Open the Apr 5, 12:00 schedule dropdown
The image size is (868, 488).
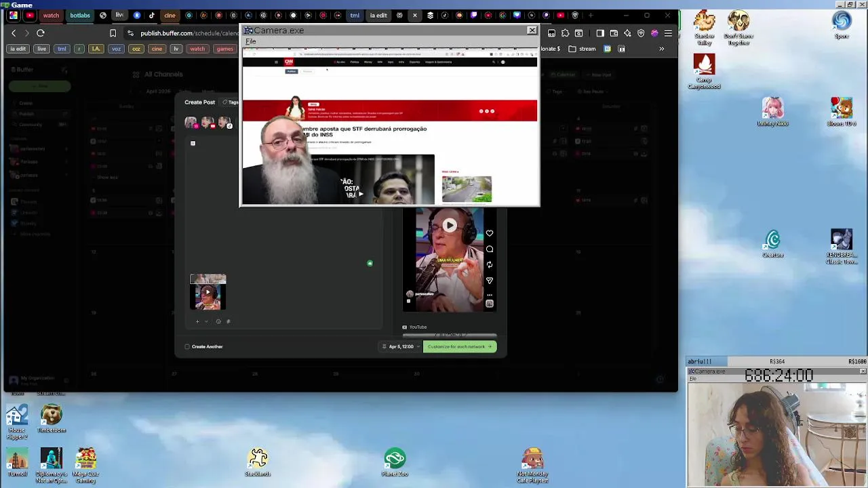tap(401, 346)
